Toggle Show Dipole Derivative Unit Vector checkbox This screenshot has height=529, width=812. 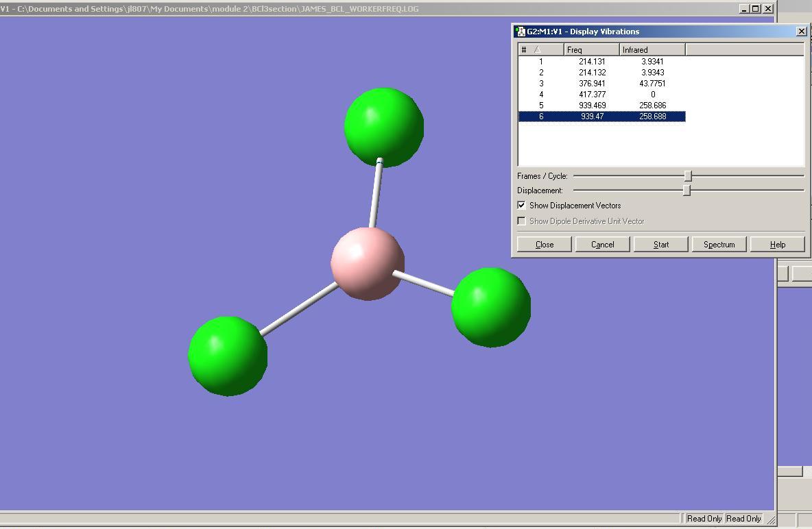click(521, 221)
